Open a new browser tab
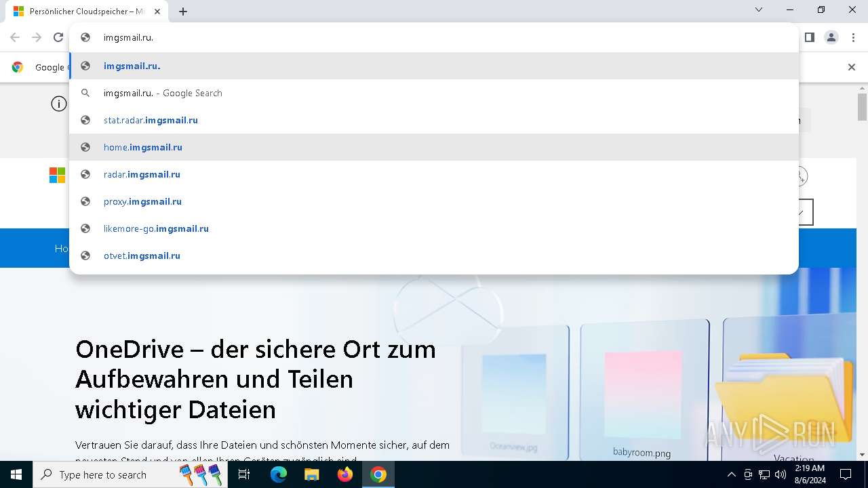This screenshot has height=488, width=868. tap(183, 12)
